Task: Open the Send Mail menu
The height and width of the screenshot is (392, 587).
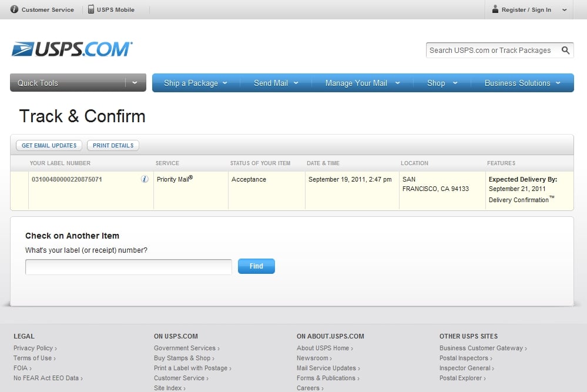Action: coord(276,83)
